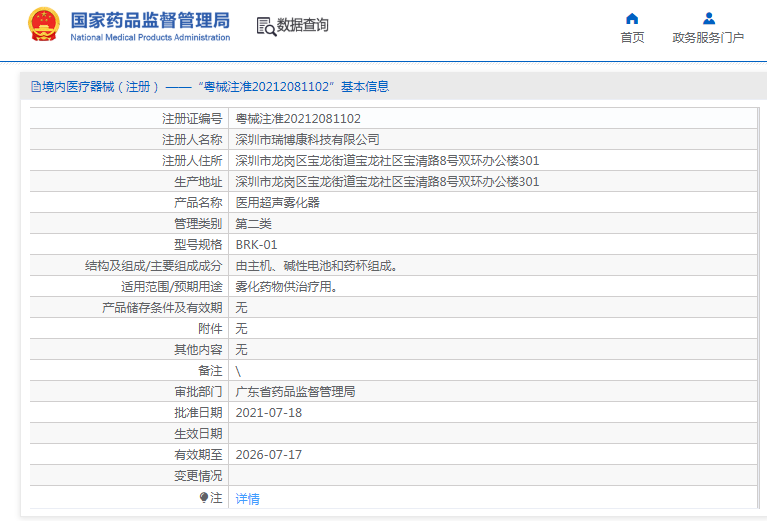Open 政务服务门户 navigation label

click(x=708, y=38)
